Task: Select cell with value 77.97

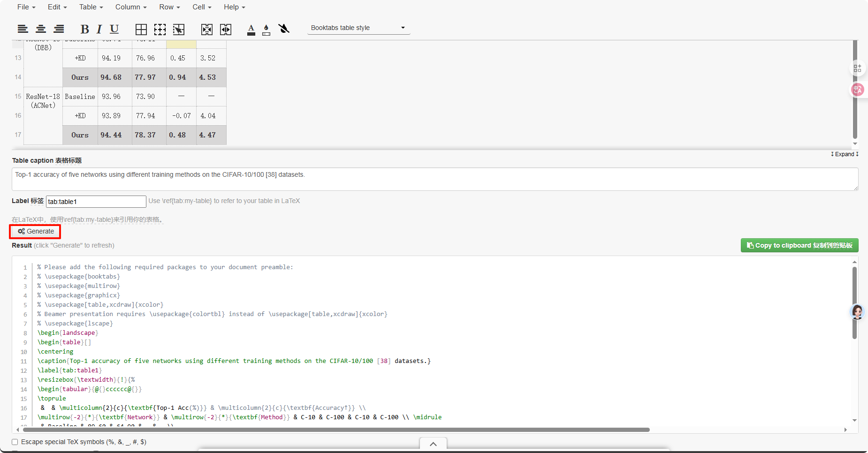Action: [x=149, y=77]
